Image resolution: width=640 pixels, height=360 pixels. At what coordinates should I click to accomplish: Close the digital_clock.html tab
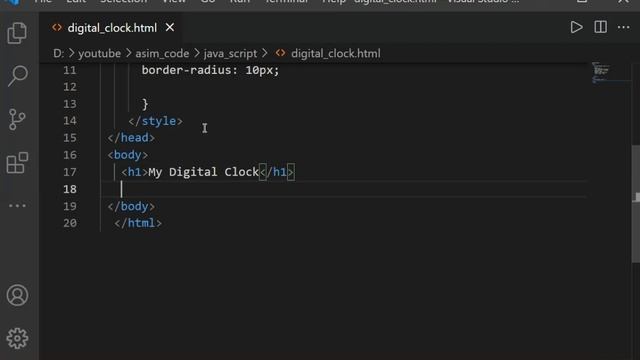point(170,28)
